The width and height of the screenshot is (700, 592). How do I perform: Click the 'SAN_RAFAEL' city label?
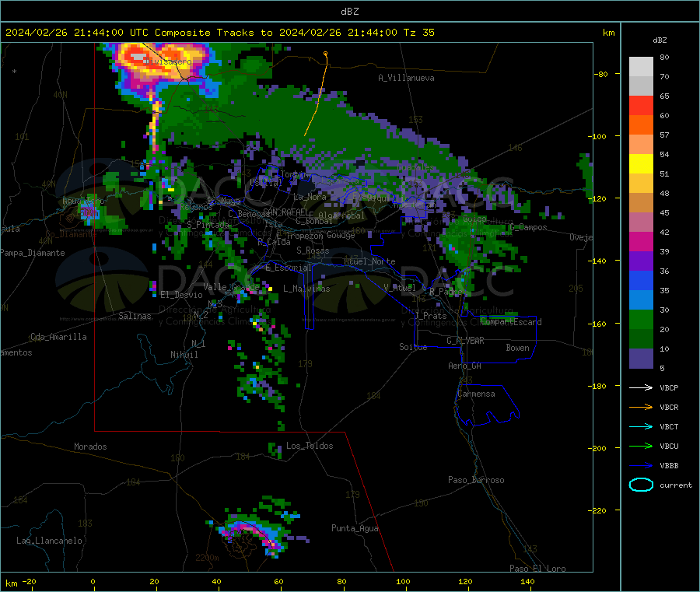point(285,212)
